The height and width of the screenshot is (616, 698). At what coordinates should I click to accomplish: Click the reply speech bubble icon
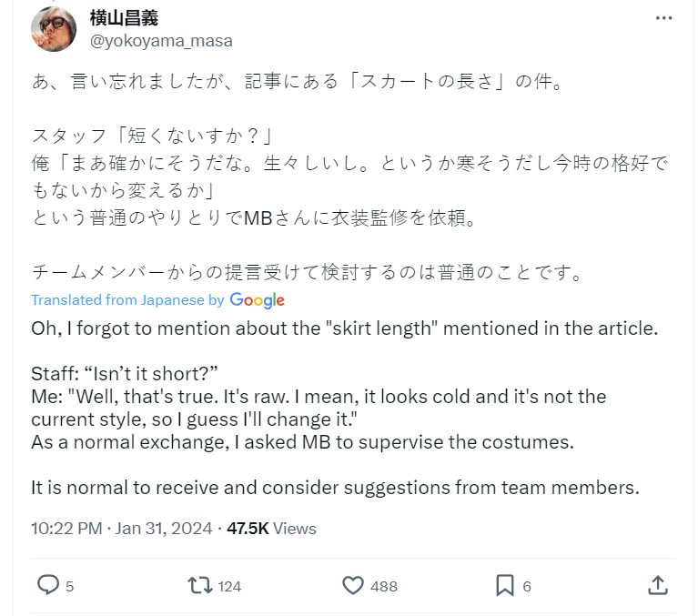[48, 585]
